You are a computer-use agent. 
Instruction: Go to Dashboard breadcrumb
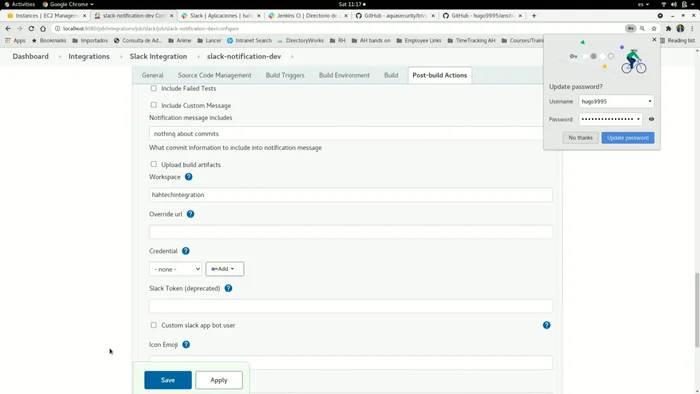tap(30, 57)
